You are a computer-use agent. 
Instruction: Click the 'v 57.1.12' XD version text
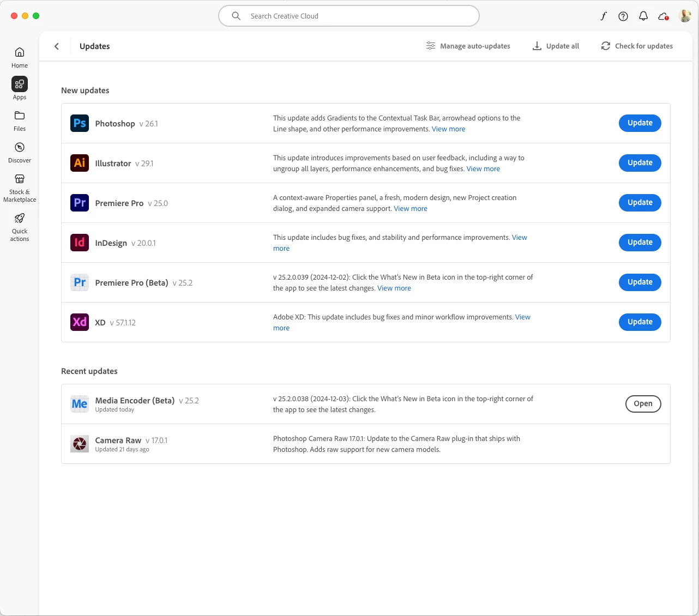pos(123,323)
